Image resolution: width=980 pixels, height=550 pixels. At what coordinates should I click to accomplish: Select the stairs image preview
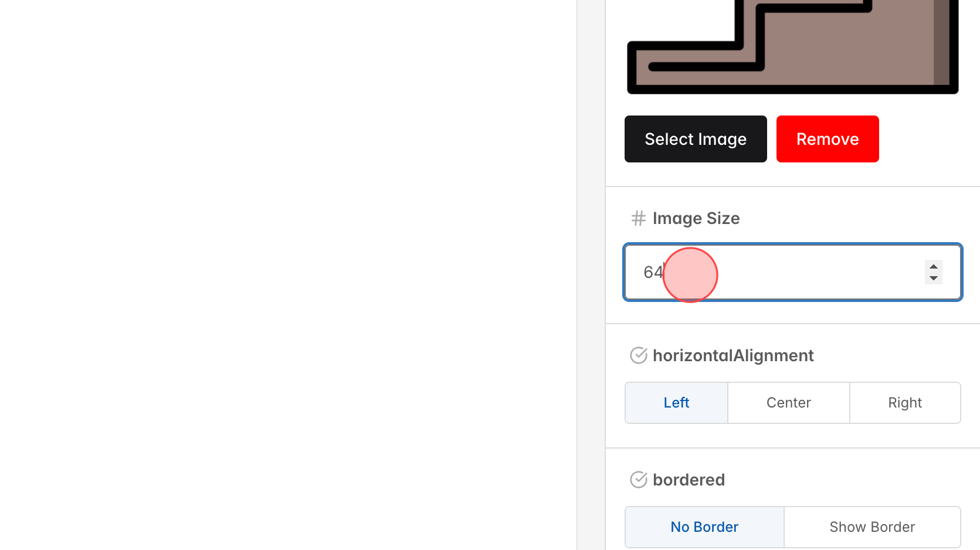point(792,47)
